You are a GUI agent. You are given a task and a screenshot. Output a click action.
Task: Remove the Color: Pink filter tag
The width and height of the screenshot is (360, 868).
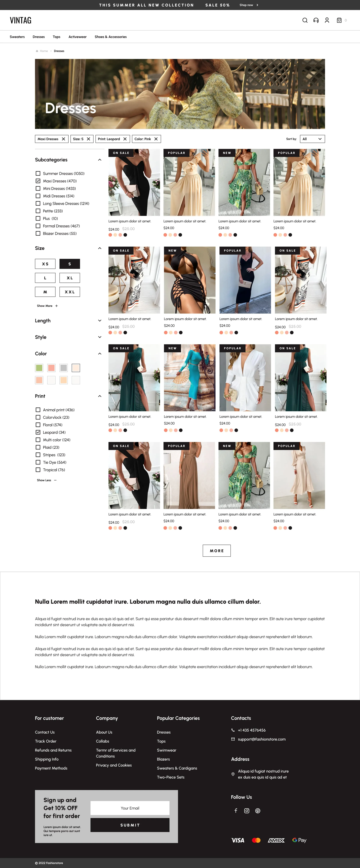(x=156, y=139)
